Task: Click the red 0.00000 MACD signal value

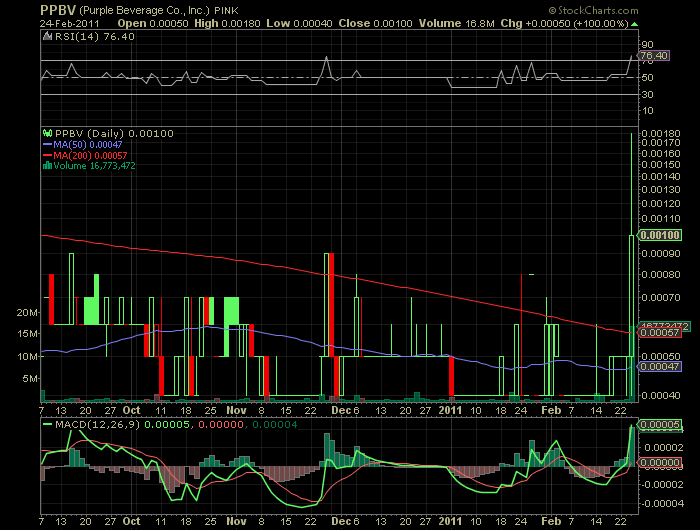Action: (221, 424)
